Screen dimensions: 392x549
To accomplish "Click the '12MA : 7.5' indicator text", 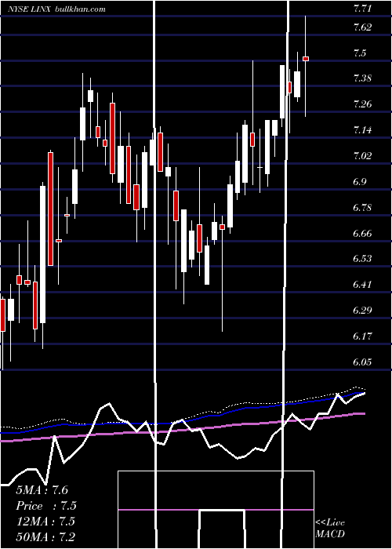I will pyautogui.click(x=45, y=522).
